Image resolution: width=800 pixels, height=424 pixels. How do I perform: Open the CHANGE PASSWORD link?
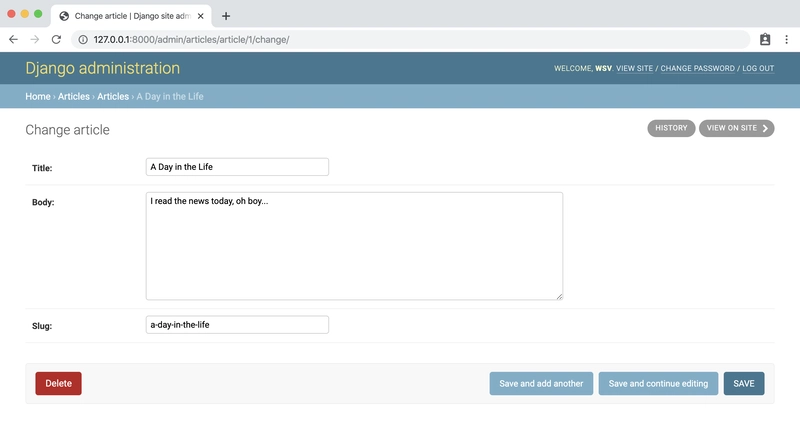click(x=697, y=68)
